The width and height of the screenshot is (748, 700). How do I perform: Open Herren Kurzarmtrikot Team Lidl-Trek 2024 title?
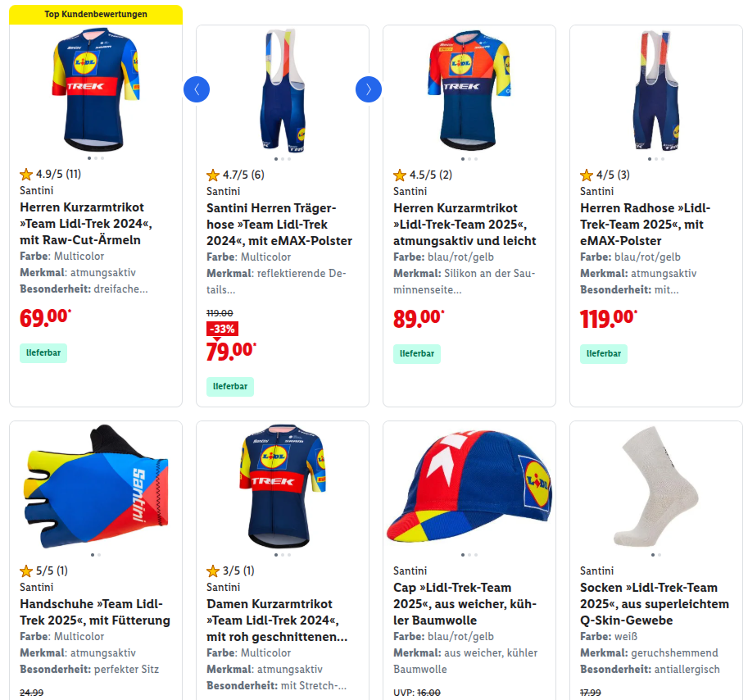click(86, 223)
